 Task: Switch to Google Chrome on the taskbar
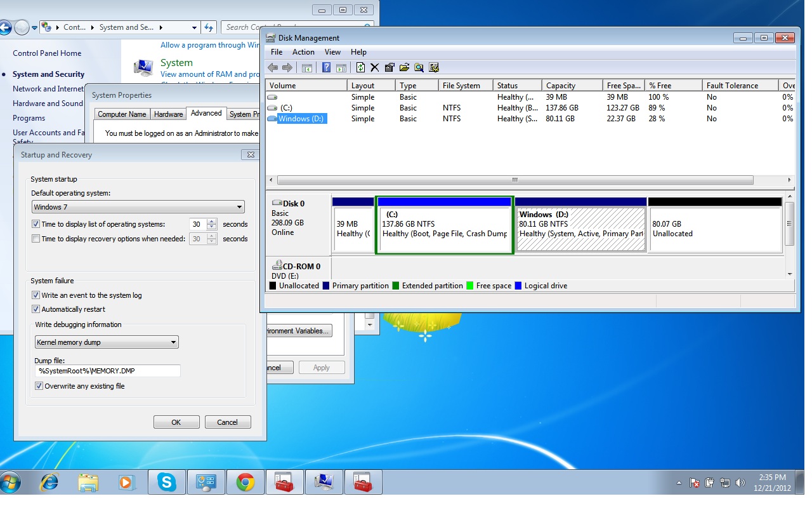point(246,483)
